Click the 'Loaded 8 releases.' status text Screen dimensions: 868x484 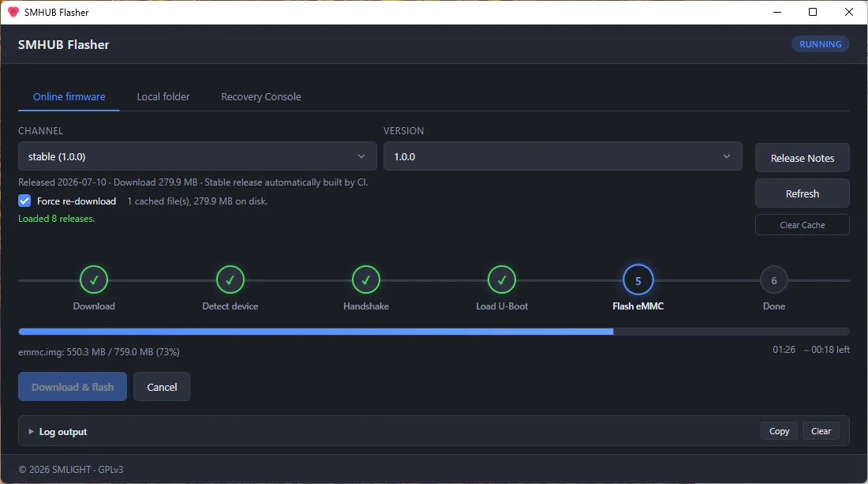coord(57,218)
